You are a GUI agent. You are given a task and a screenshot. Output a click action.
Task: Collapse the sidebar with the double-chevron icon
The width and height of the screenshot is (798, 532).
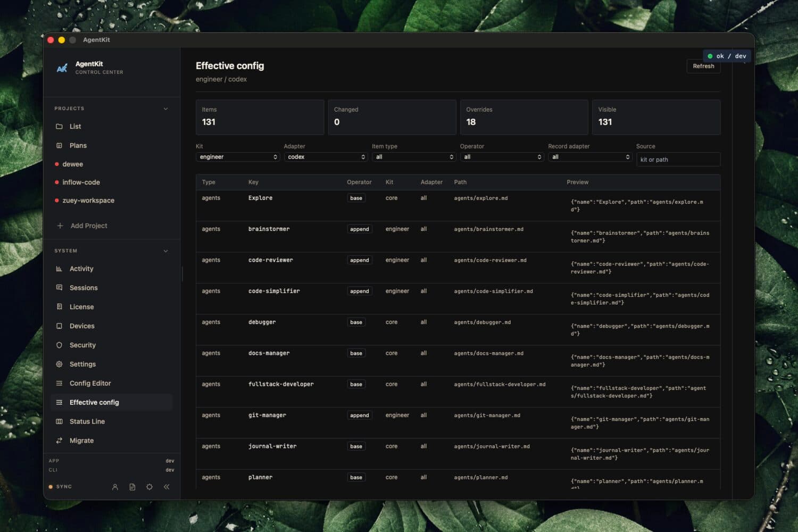[167, 487]
